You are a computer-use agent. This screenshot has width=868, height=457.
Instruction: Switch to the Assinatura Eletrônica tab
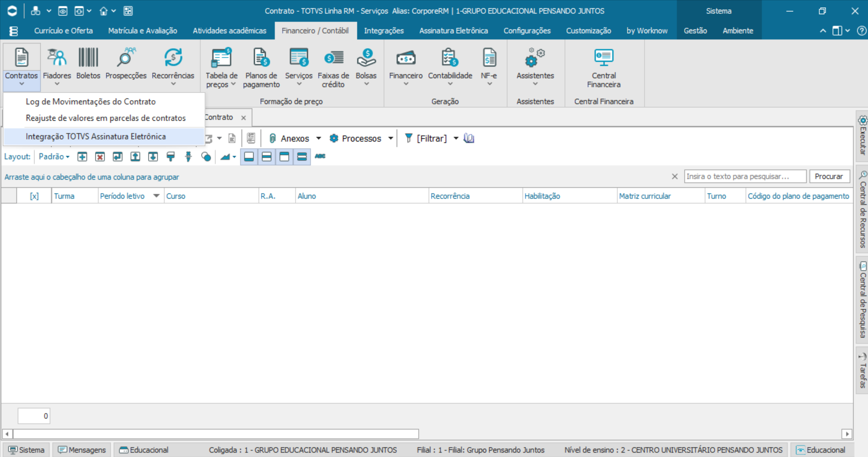click(x=454, y=30)
